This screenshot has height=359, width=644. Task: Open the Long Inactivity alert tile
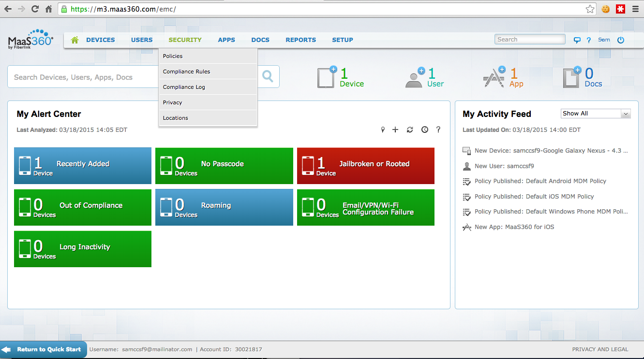[x=83, y=249]
